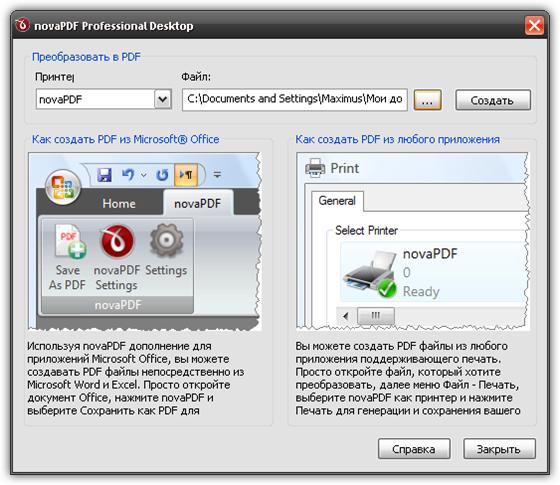Click the novaPDF ribbon group label
560x485 pixels.
(118, 305)
